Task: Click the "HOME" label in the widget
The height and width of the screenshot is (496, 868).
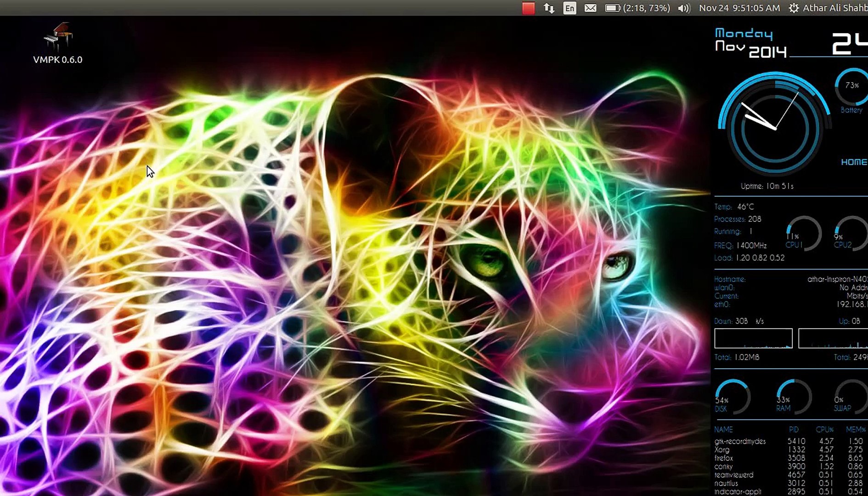Action: point(854,162)
